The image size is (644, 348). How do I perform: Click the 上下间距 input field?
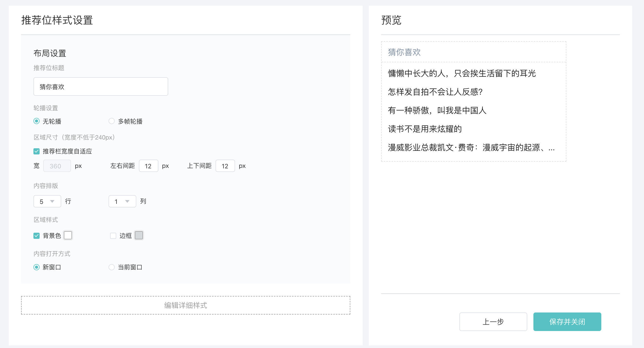pyautogui.click(x=225, y=166)
